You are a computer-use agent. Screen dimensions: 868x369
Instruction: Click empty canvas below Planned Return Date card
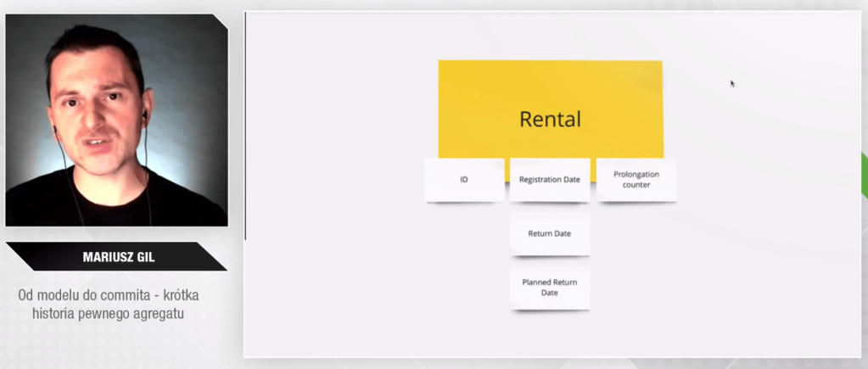click(x=550, y=335)
